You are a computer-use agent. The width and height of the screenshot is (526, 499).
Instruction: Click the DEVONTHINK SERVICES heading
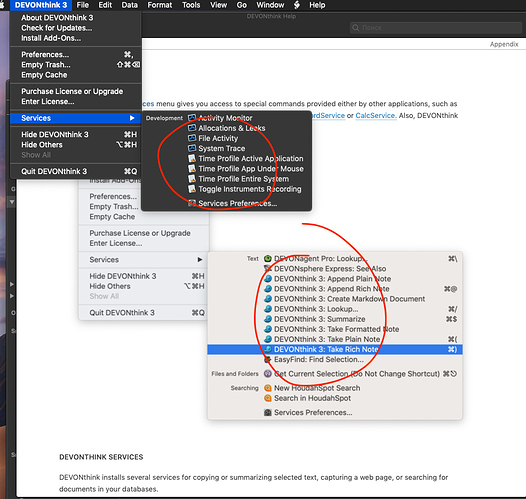pos(101,457)
